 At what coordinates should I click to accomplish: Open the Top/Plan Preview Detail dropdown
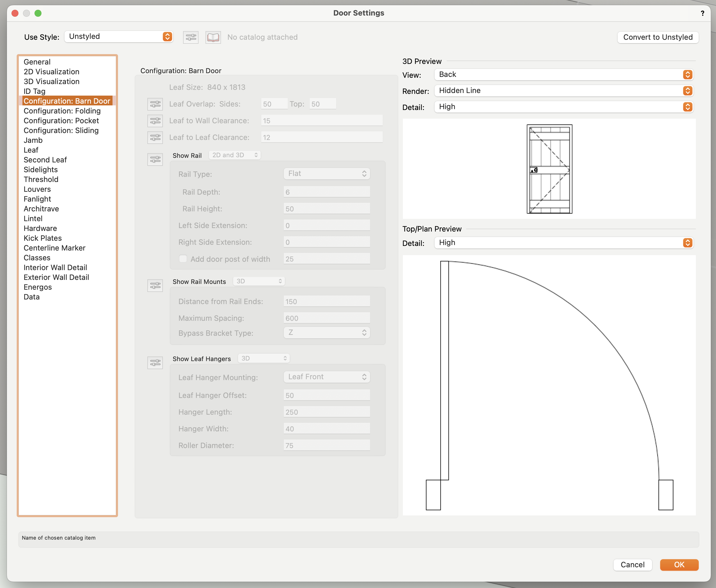564,243
